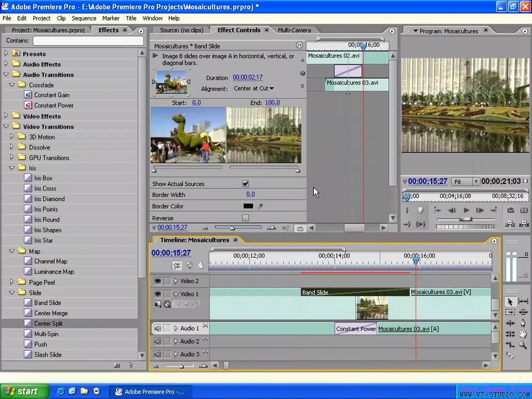
Task: Expand the Page Peel folder
Action: [12, 282]
